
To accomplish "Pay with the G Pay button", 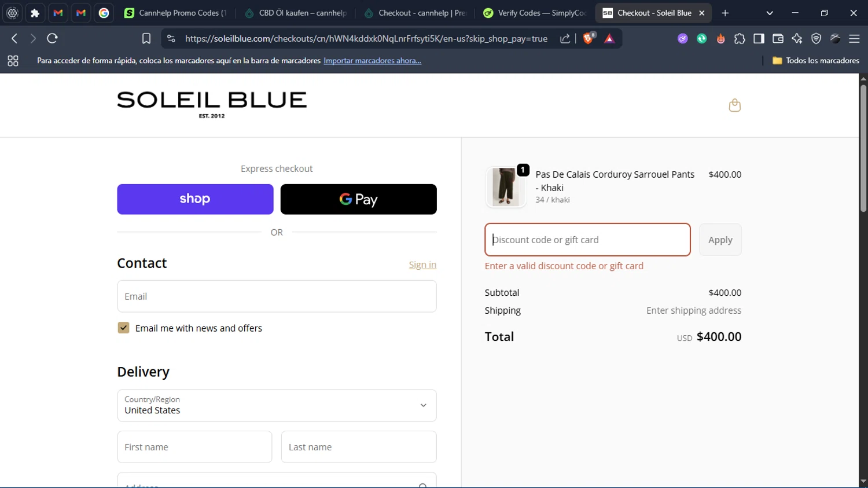I will coord(358,199).
